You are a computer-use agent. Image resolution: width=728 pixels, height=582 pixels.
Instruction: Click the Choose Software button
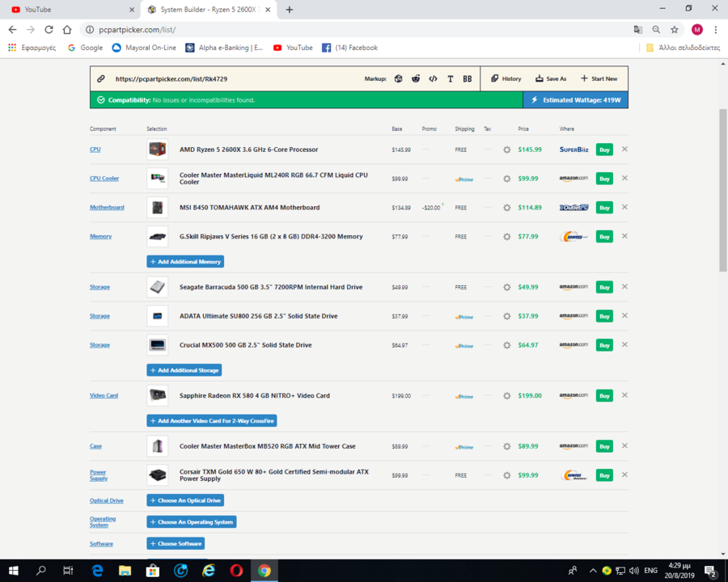(176, 543)
